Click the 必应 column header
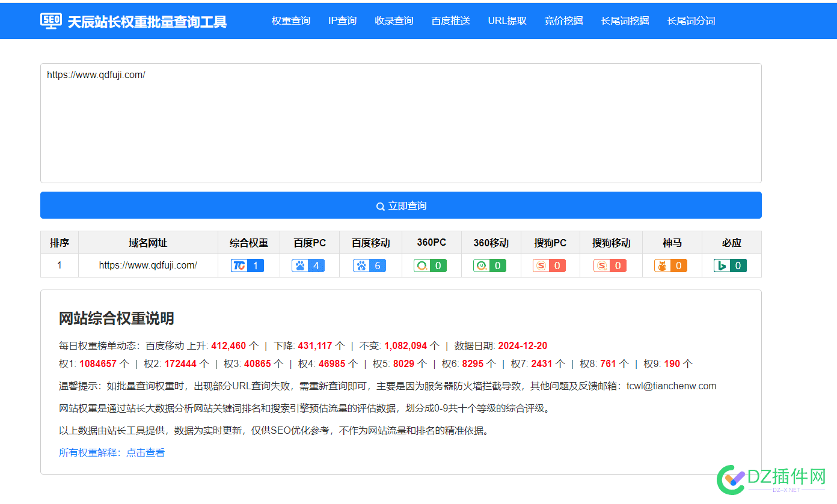Image resolution: width=837 pixels, height=504 pixels. click(x=732, y=243)
